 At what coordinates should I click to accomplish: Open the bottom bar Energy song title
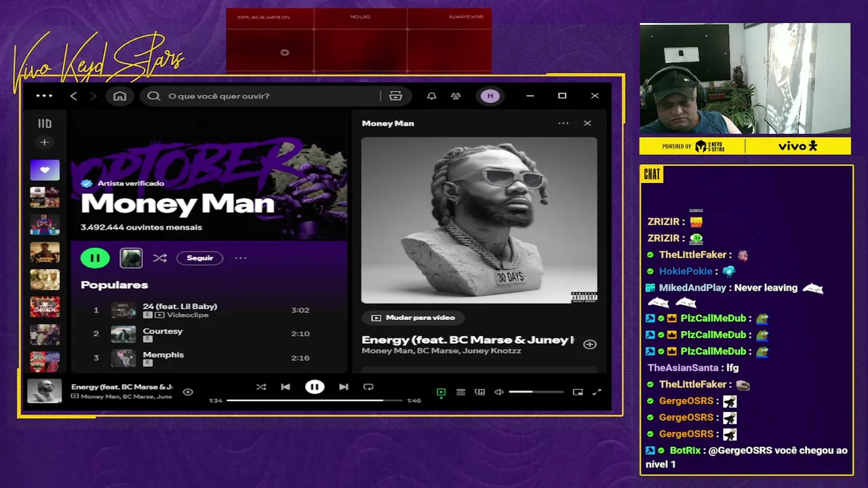[x=122, y=387]
